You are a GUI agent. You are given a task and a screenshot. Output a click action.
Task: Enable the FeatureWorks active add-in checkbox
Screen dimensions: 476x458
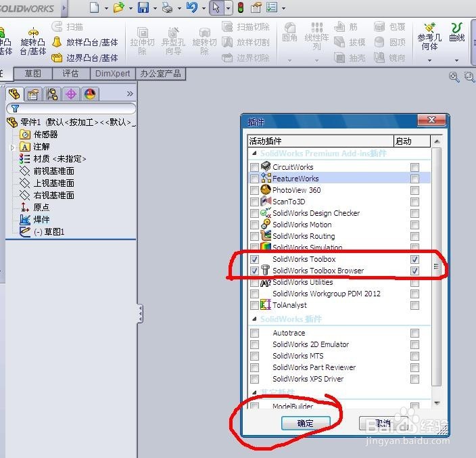point(254,179)
